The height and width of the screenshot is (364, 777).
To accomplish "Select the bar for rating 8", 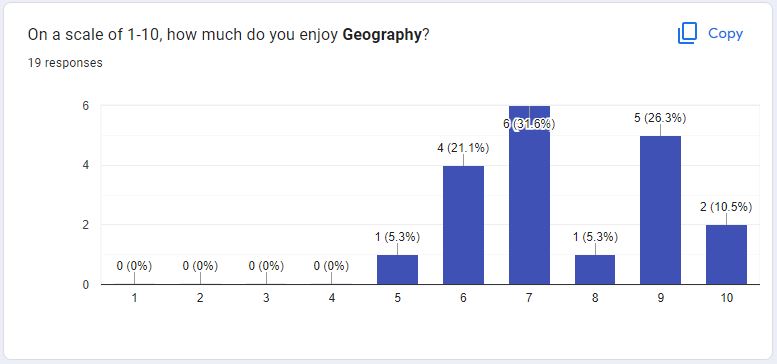I will tap(595, 269).
